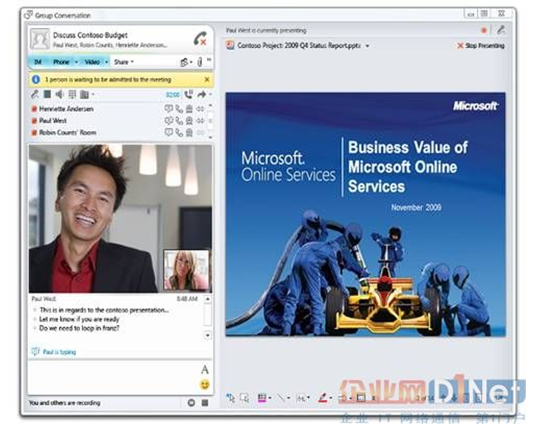Viewport: 538px width, 431px height.
Task: Click Henriette Andersen's presenter icon
Action: click(x=189, y=109)
